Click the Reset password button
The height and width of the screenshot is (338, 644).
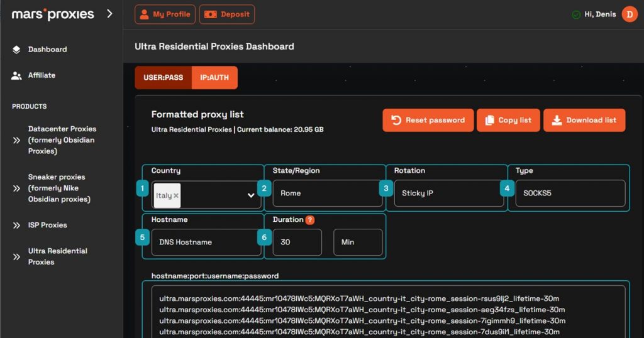[x=428, y=120]
